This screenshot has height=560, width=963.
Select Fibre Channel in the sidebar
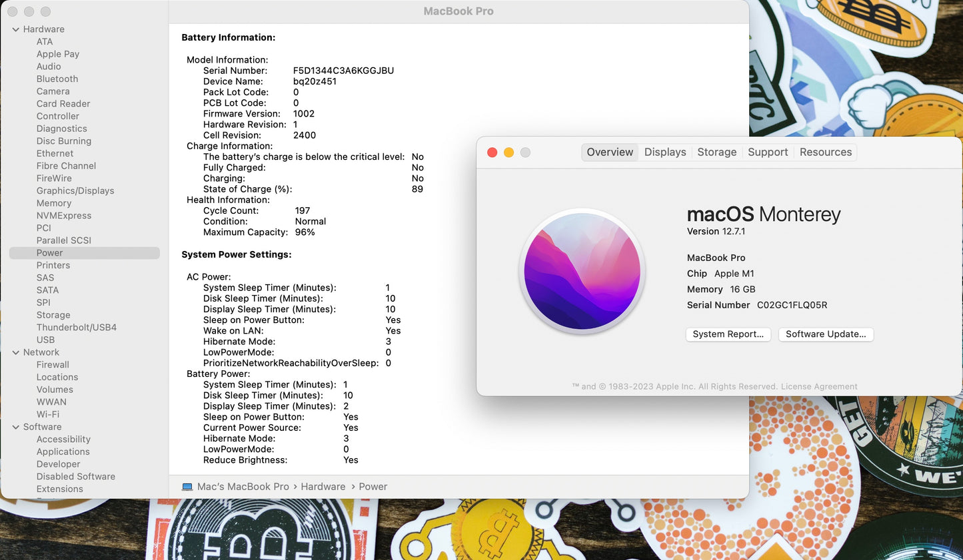[x=67, y=166]
